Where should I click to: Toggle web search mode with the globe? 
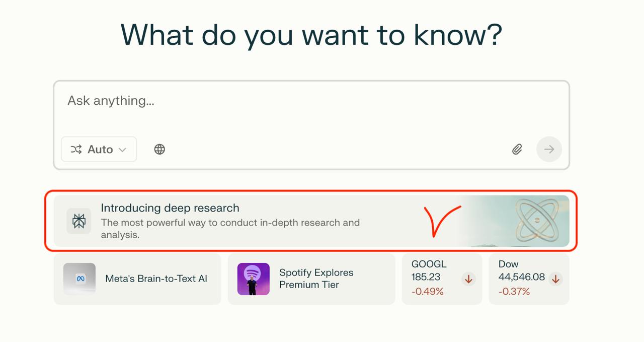159,149
